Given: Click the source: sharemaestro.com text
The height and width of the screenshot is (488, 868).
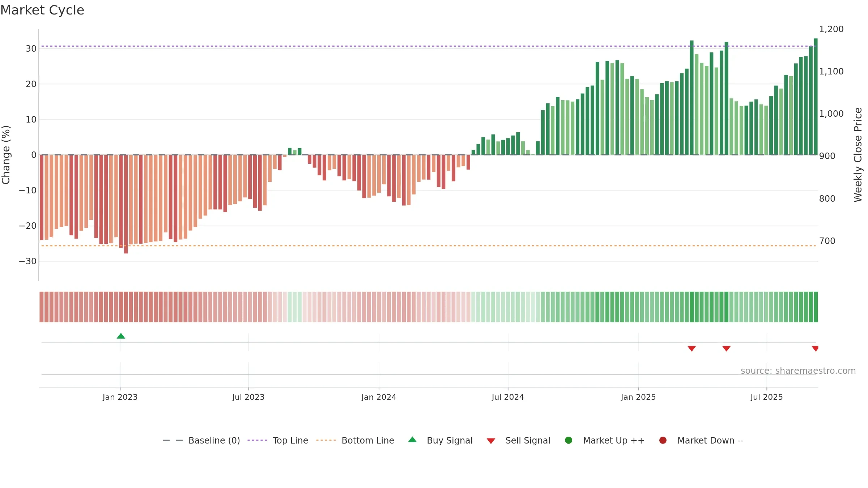Looking at the screenshot, I should click(x=798, y=371).
